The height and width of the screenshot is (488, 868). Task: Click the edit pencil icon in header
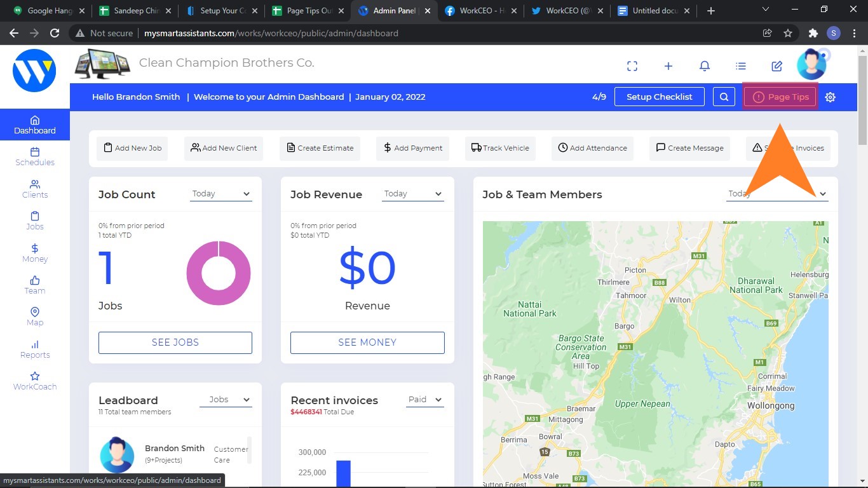tap(776, 66)
